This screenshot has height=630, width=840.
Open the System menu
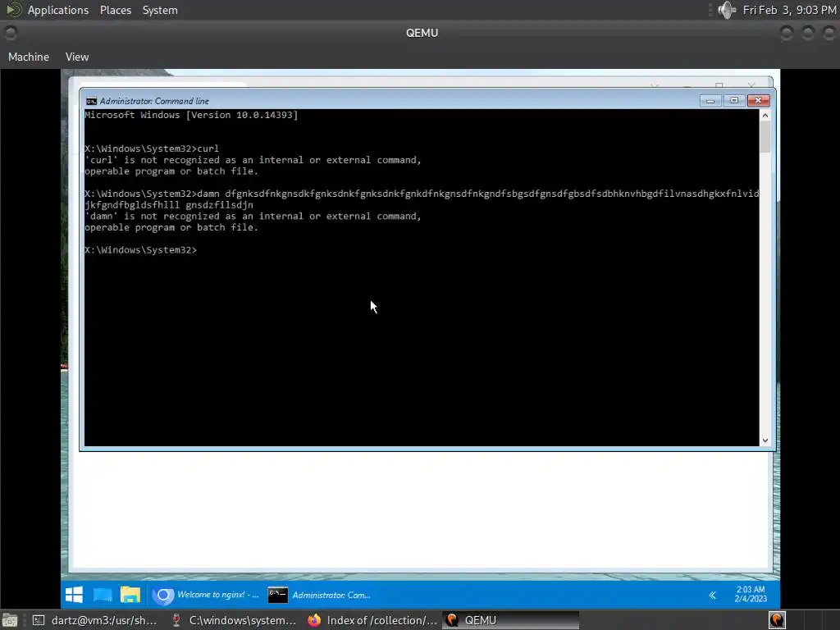coord(160,10)
